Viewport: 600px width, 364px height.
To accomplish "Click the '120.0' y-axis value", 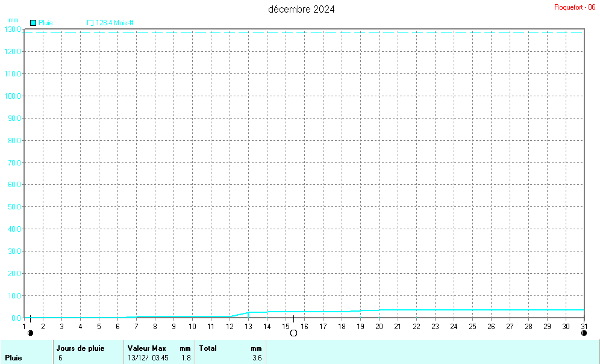I will (x=13, y=52).
